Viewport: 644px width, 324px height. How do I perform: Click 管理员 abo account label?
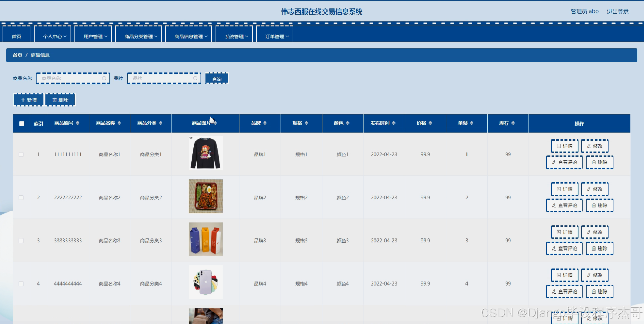click(x=584, y=11)
